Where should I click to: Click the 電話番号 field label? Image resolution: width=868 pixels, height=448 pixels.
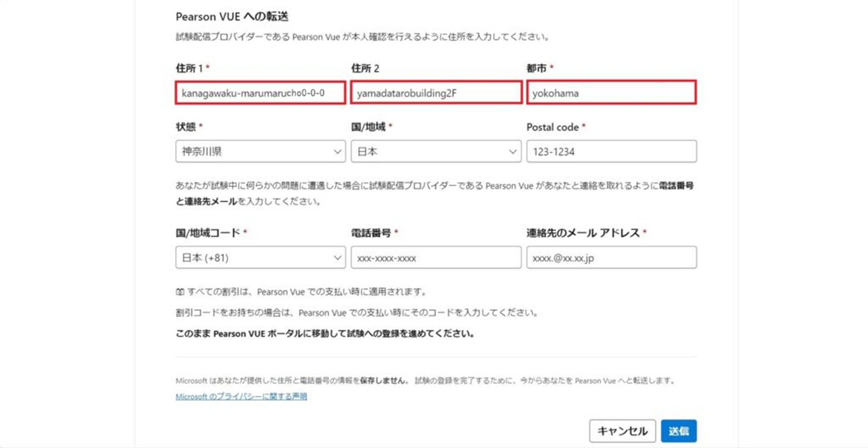371,233
